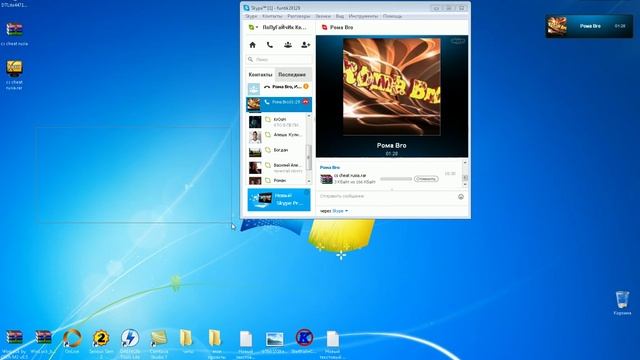Click the cs cheat rusia.rar file icon in chat
640x360 pixels.
coord(327,179)
